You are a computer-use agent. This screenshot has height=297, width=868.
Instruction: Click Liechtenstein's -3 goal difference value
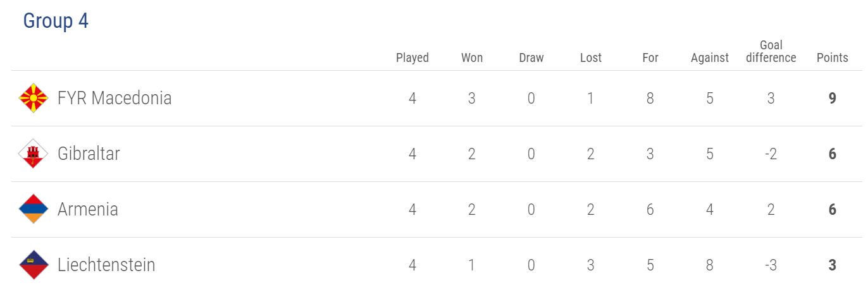point(771,265)
